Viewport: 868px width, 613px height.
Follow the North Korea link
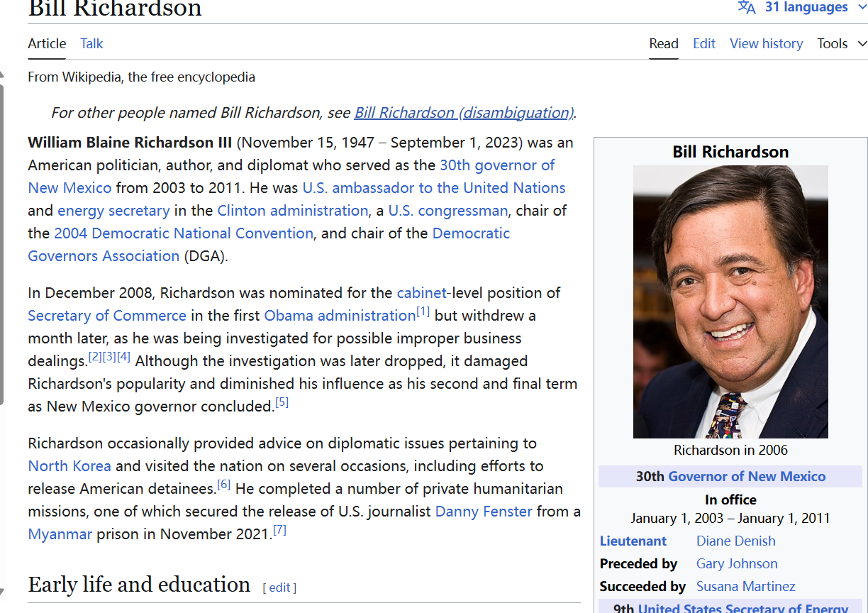[69, 466]
